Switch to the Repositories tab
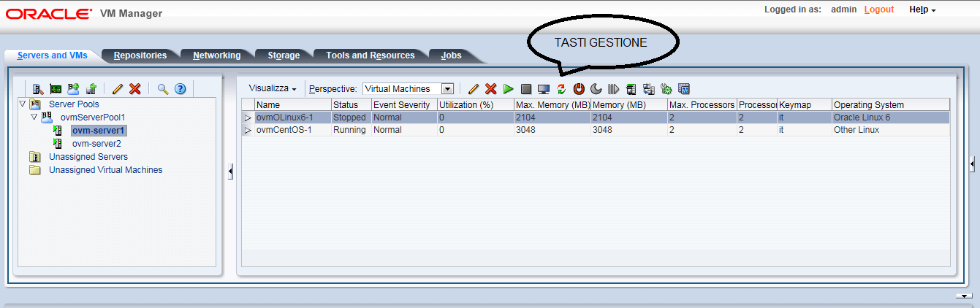The width and height of the screenshot is (980, 308). point(140,55)
